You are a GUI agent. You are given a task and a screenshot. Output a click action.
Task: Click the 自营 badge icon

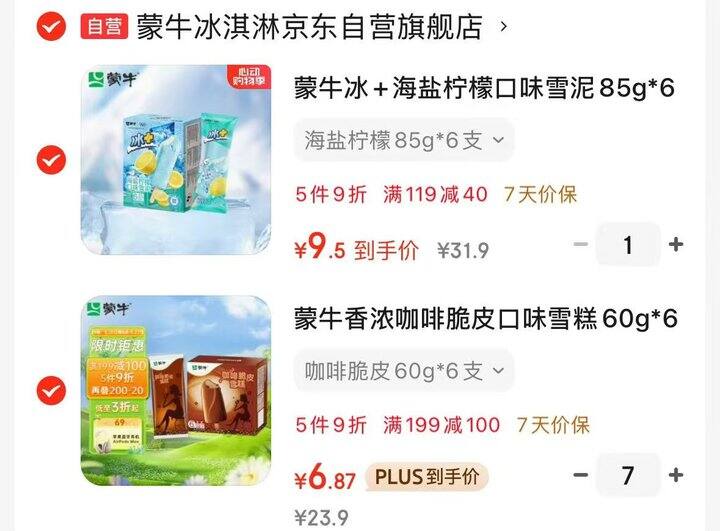104,26
